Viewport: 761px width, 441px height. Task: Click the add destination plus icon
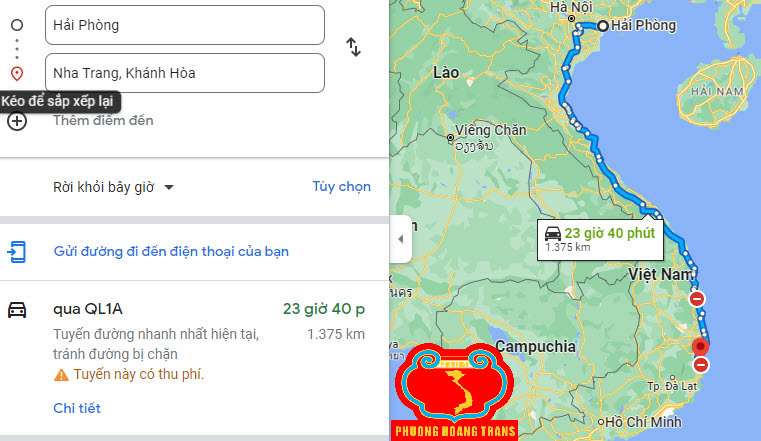[17, 121]
